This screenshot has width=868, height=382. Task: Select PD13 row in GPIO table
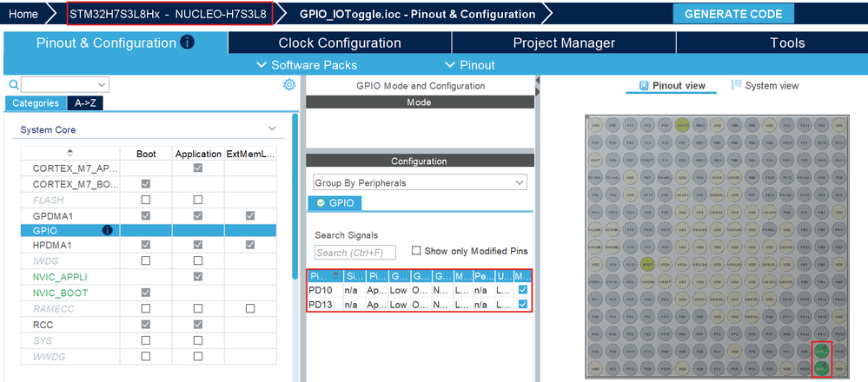pyautogui.click(x=420, y=304)
